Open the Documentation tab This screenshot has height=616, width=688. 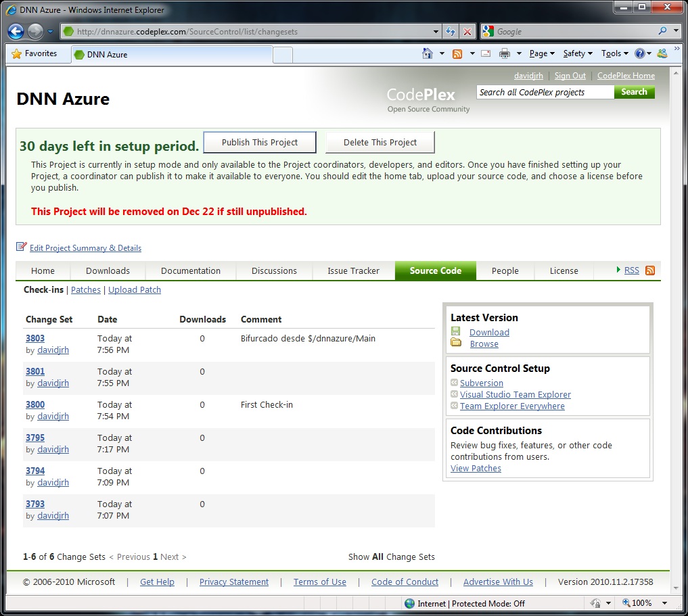190,270
